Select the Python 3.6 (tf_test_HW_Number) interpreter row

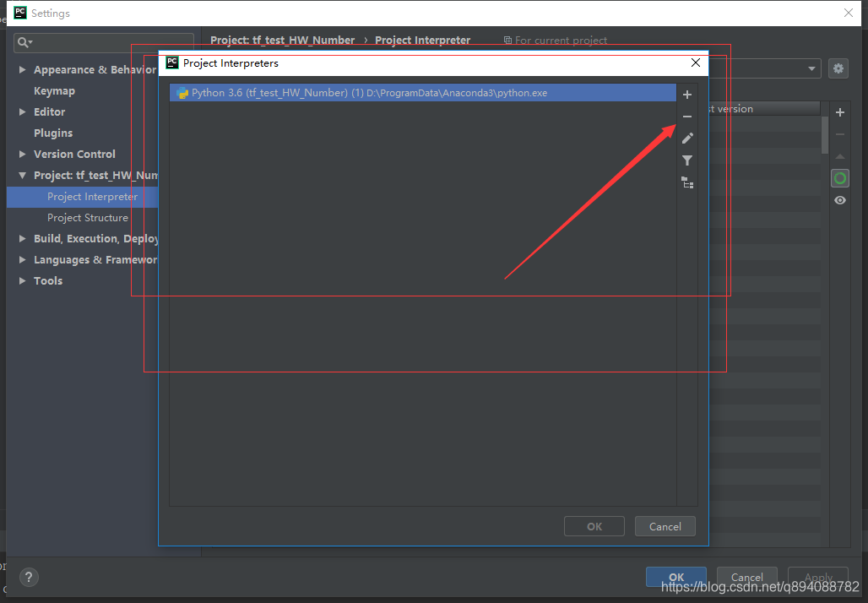pos(423,93)
